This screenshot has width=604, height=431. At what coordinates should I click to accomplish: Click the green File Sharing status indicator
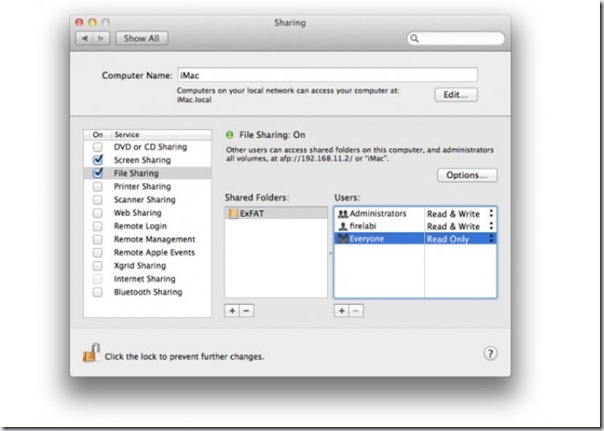coord(230,135)
